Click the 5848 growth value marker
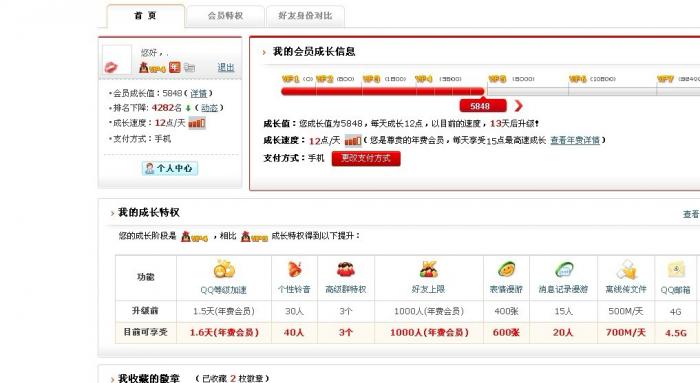Image resolution: width=700 pixels, height=383 pixels. pos(483,106)
